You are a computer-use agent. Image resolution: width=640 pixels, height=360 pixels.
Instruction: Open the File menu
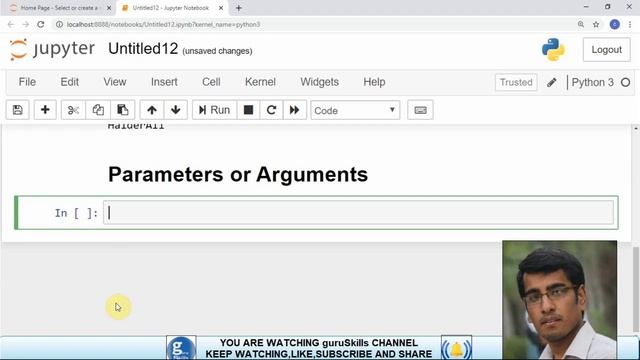click(27, 82)
